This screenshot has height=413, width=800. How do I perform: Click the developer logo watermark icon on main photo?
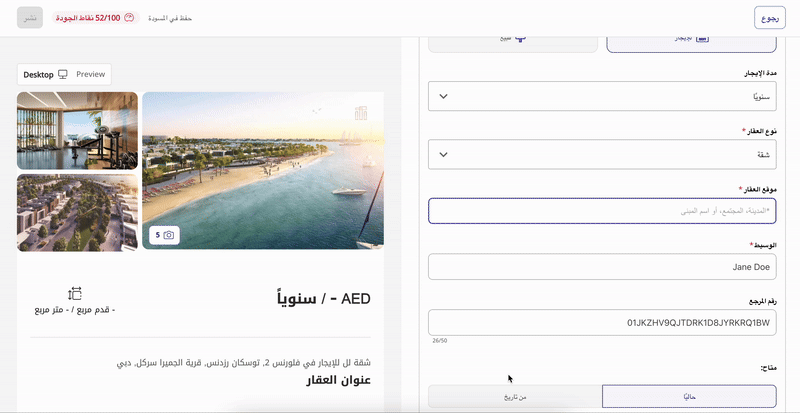click(361, 113)
